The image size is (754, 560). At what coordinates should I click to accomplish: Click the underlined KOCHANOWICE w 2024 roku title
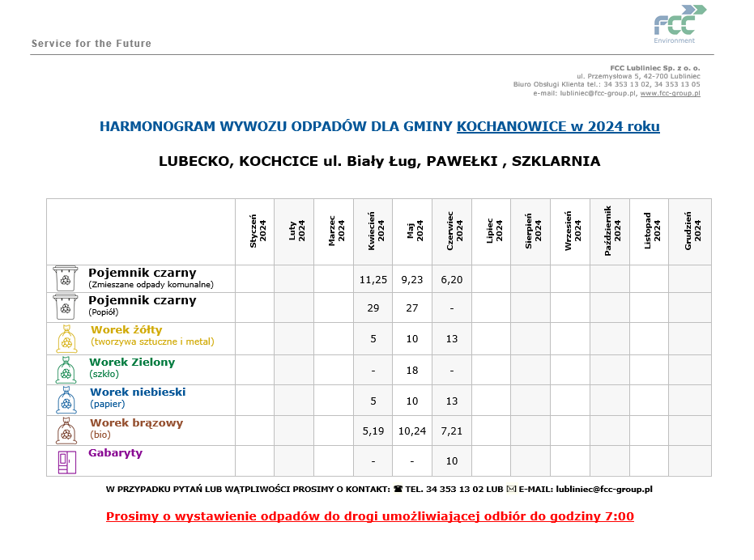(558, 127)
